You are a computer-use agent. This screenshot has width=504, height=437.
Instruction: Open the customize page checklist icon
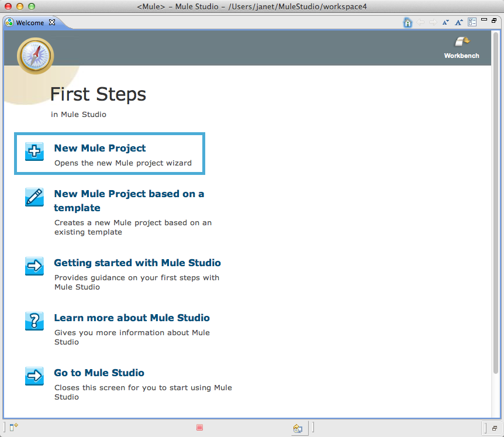point(472,22)
